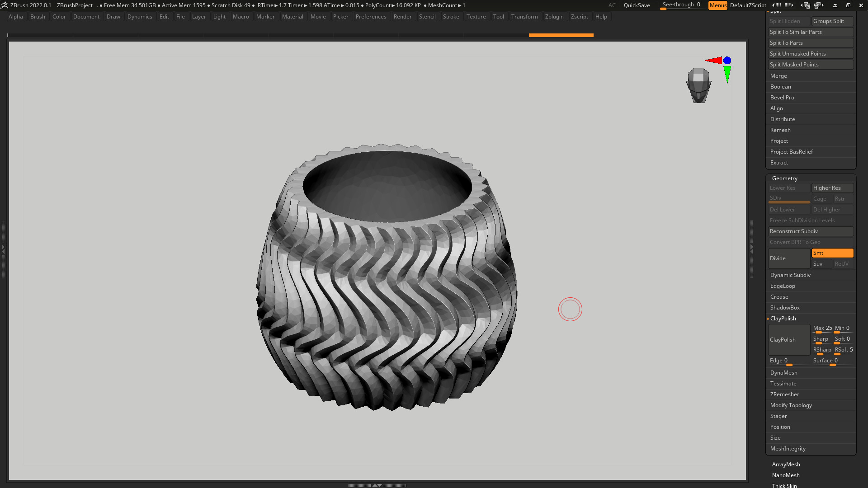Toggle the AC auto-collapse option
Screen dimensions: 868x488
(612, 5)
